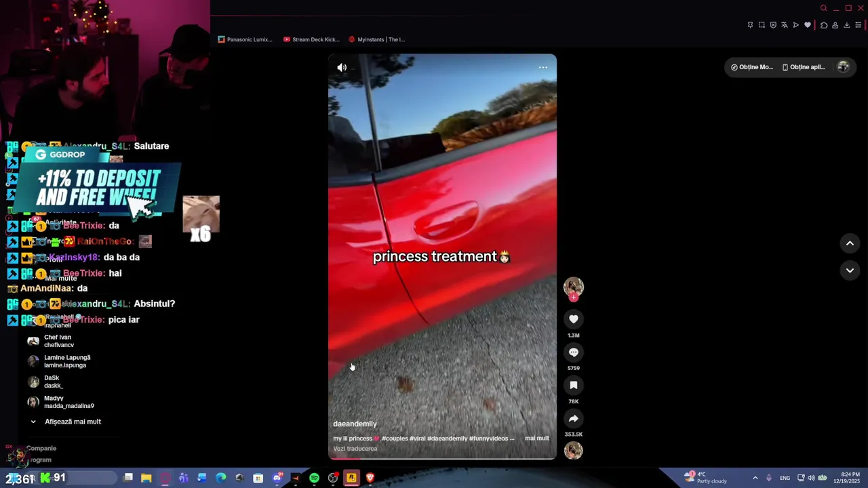The width and height of the screenshot is (868, 488).
Task: Go to previous video with up chevron
Action: (x=850, y=243)
